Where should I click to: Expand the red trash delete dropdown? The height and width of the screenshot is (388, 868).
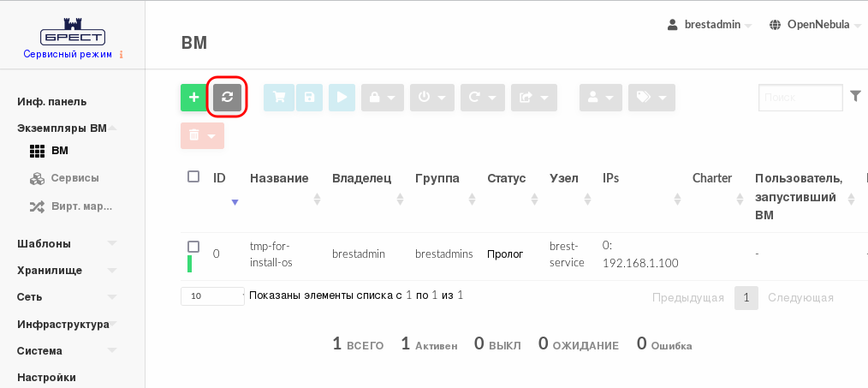click(202, 135)
